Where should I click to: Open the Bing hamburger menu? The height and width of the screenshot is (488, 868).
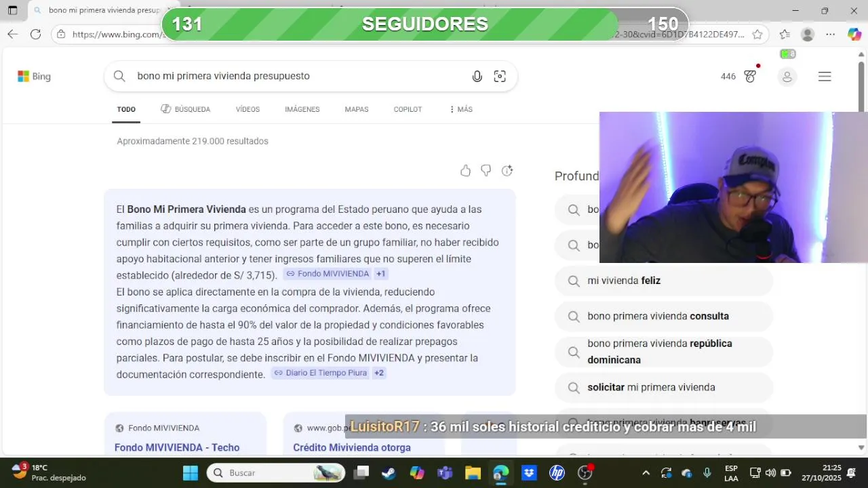pos(825,77)
